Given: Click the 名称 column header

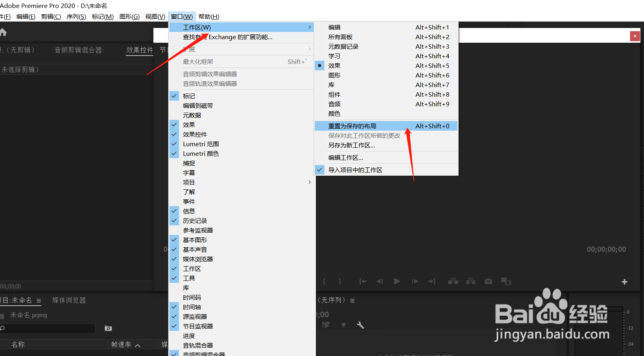Looking at the screenshot, I should pyautogui.click(x=18, y=344).
